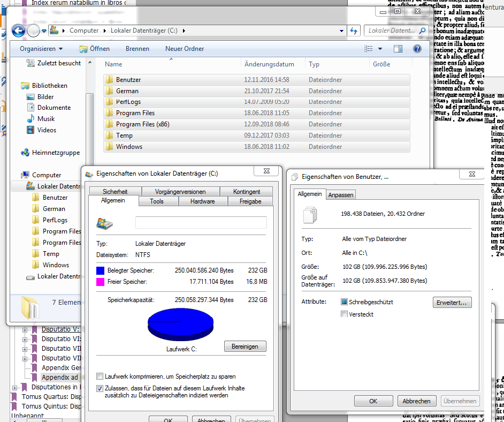Click the Videos library icon
This screenshot has height=422, width=504.
tap(30, 130)
